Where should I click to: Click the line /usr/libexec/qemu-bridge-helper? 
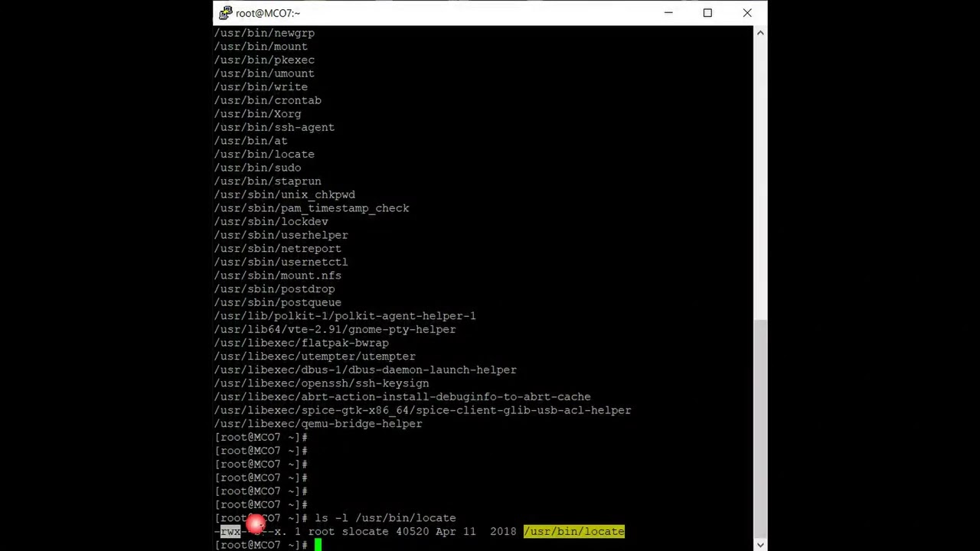pos(318,423)
